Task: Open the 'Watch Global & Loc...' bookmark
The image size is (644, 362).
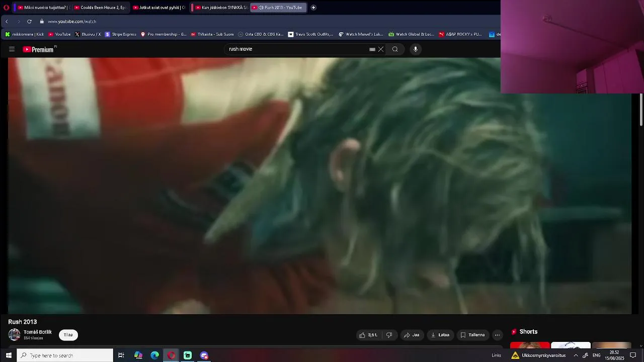Action: click(x=412, y=35)
